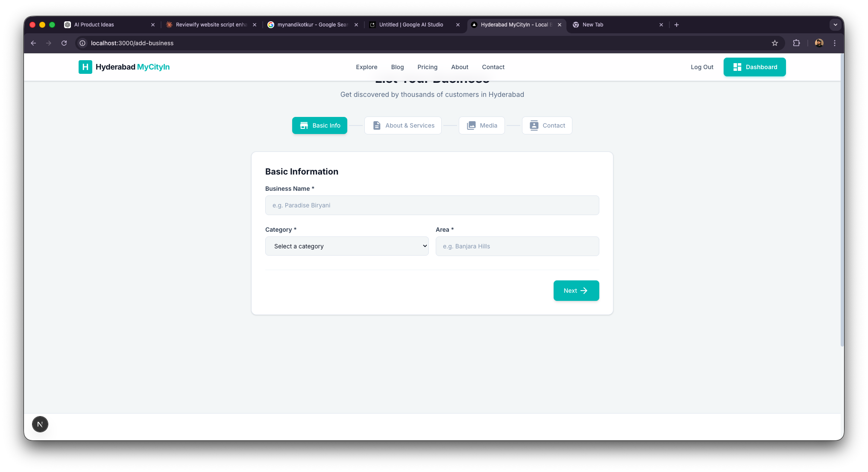
Task: Open the browser extensions puzzle icon
Action: coord(796,43)
